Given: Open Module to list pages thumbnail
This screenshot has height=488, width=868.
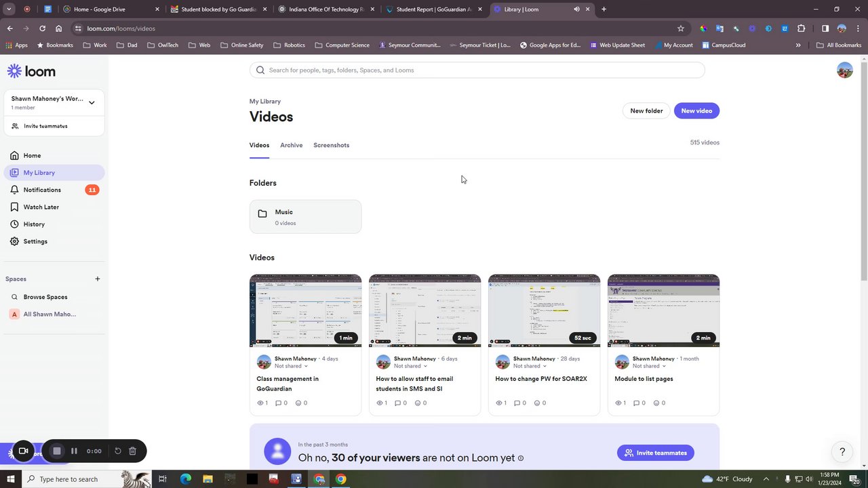Looking at the screenshot, I should 663,310.
